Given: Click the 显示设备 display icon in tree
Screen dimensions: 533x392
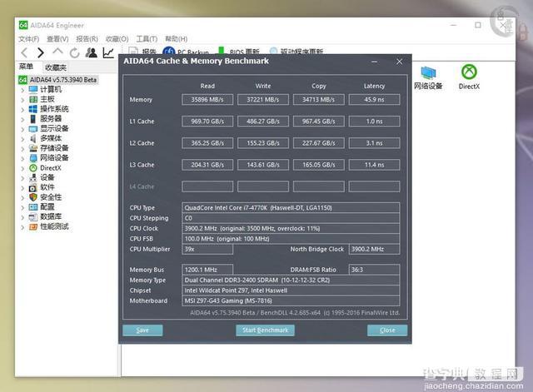Looking at the screenshot, I should [x=33, y=129].
